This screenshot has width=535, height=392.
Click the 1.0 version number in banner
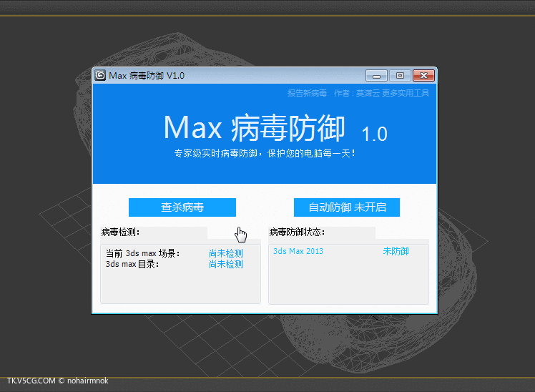pos(374,134)
